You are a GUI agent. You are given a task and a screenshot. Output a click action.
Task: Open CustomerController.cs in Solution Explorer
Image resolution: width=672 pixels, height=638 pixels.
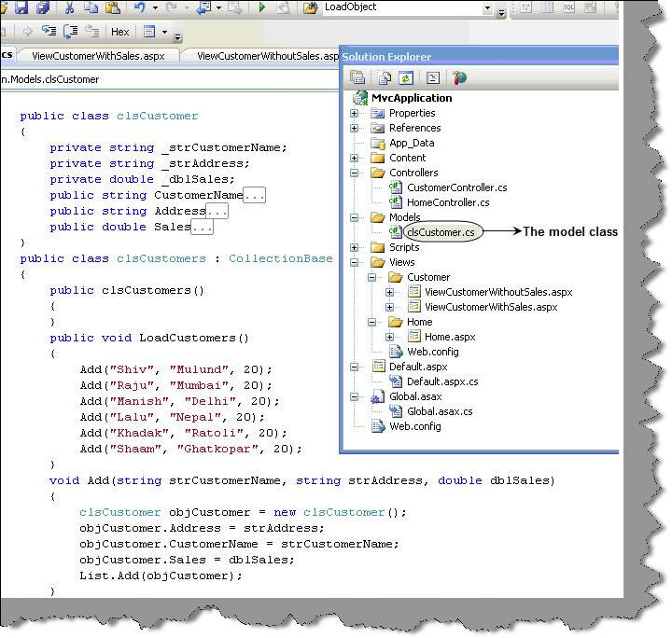click(456, 187)
